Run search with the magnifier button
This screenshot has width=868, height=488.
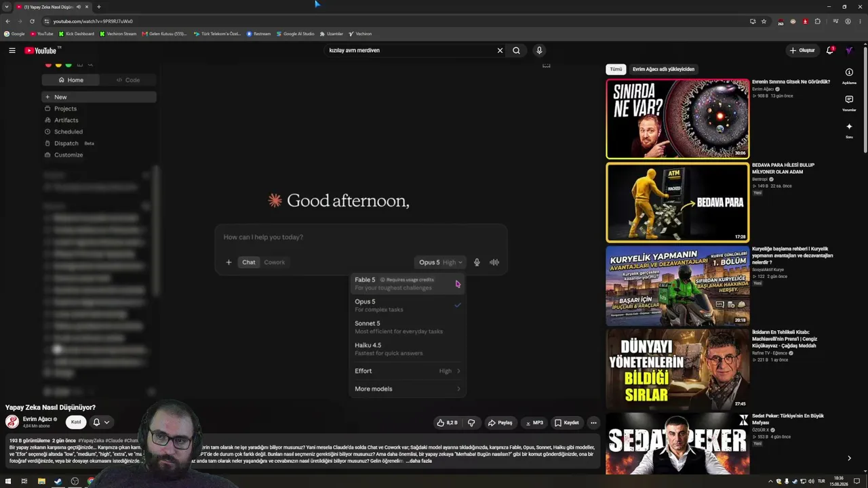coord(517,50)
